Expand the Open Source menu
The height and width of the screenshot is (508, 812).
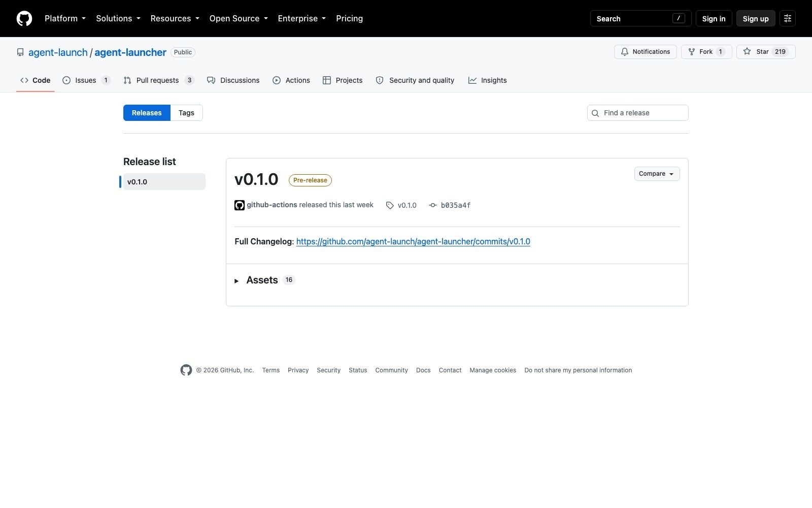pos(239,18)
